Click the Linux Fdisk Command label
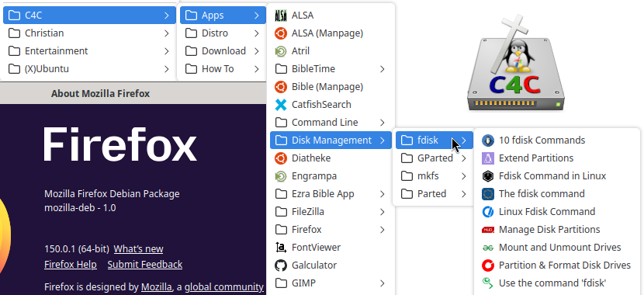Image resolution: width=644 pixels, height=295 pixels. (547, 212)
